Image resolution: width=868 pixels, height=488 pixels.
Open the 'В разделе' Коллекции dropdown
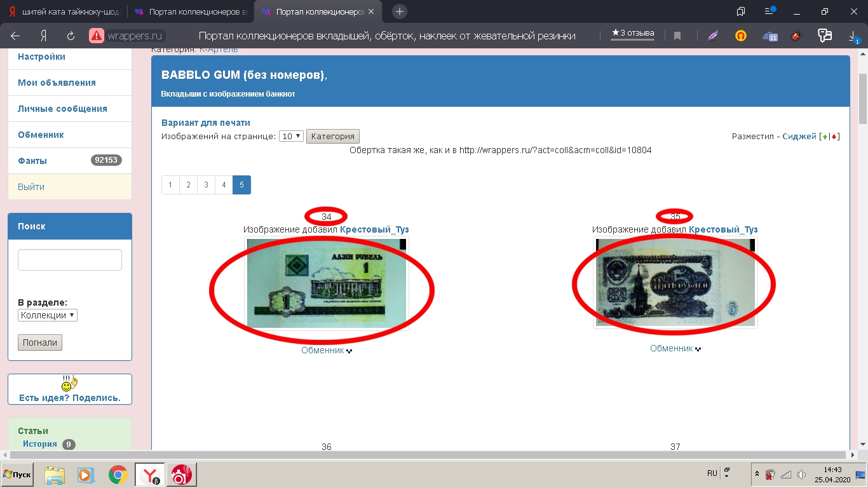[x=48, y=315]
